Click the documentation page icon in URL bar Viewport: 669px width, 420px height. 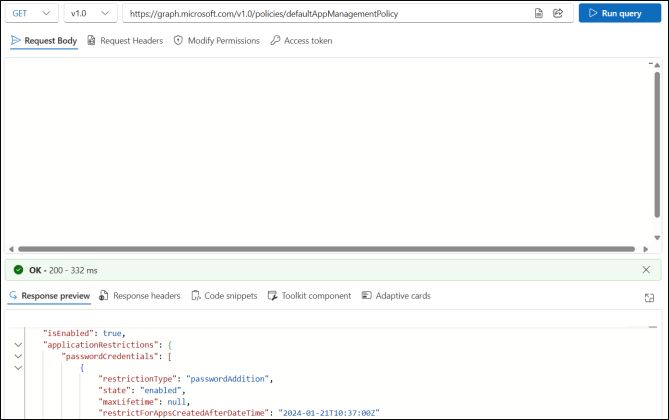coord(539,13)
